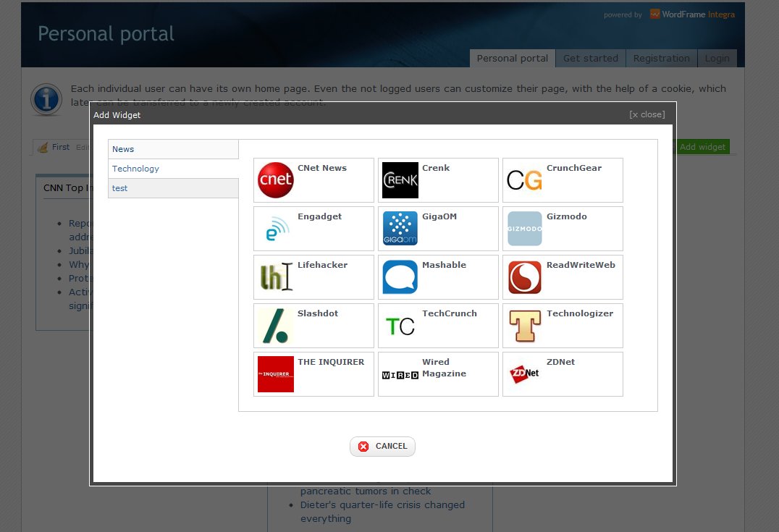The height and width of the screenshot is (532, 779).
Task: Add the Wired Magazine widget by name
Action: [444, 368]
